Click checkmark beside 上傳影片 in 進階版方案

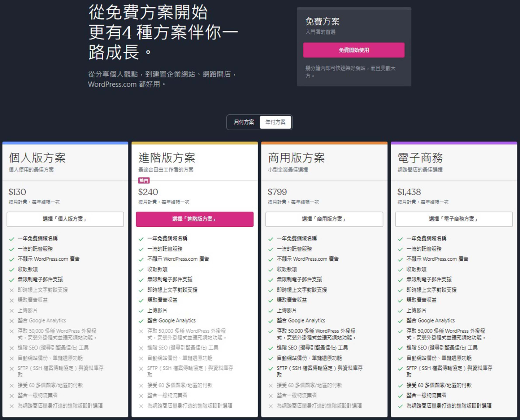click(x=141, y=311)
